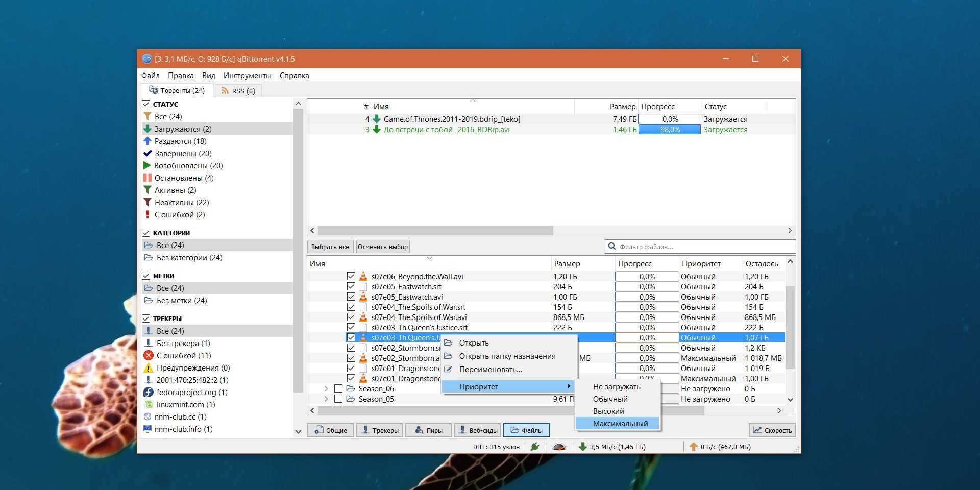Click the fedoraproject.org tracker icon

[x=149, y=393]
